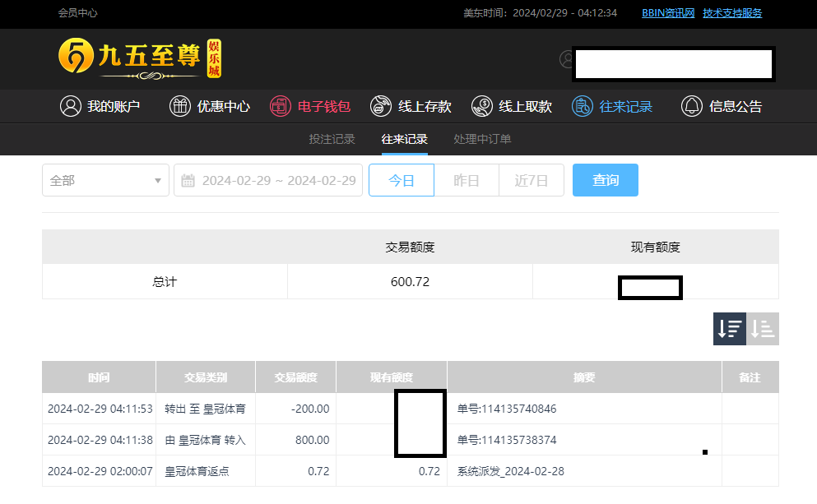
Task: Select 近7日 date filter
Action: pos(532,180)
